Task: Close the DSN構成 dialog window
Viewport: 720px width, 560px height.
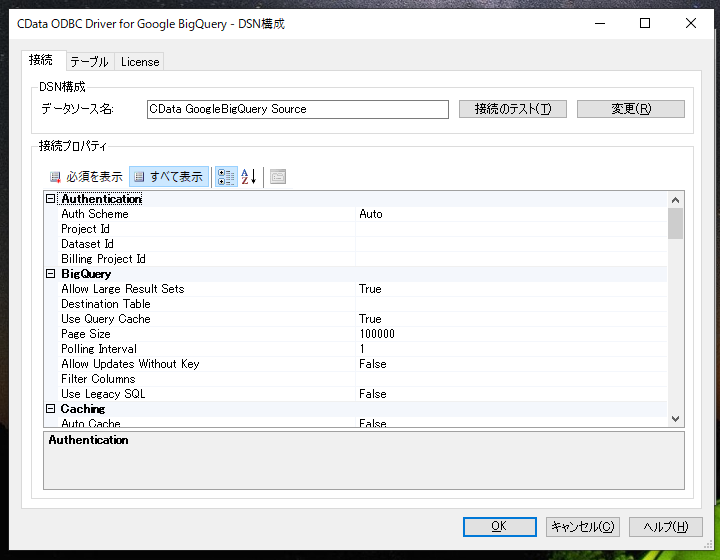Action: coord(691,23)
